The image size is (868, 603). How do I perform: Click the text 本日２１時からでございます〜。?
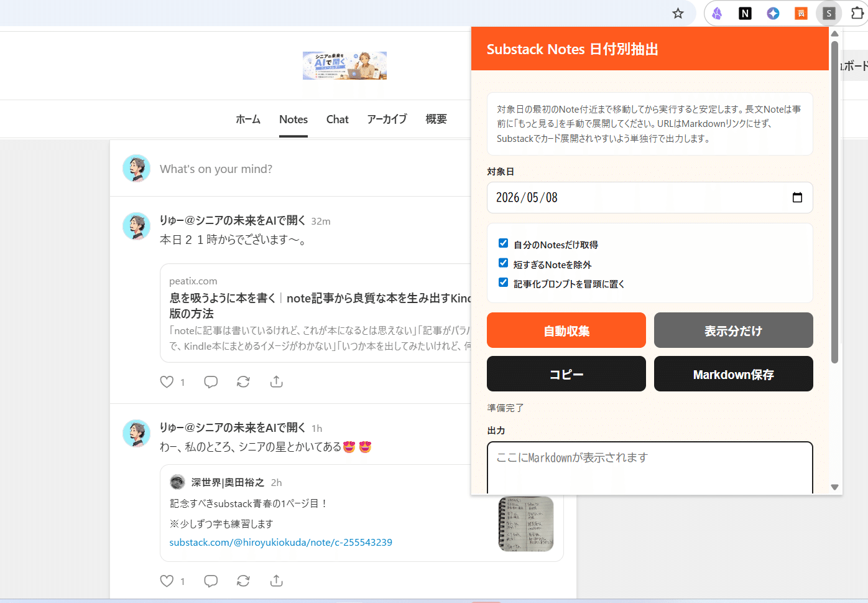(x=234, y=240)
